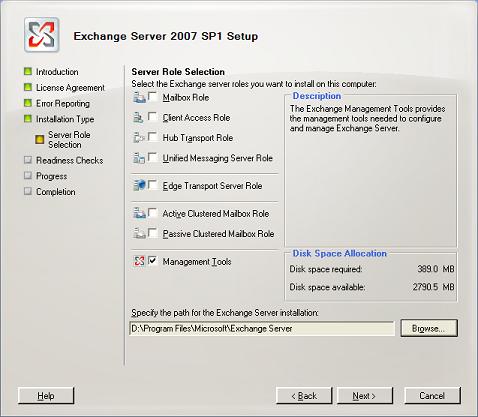The height and width of the screenshot is (417, 478).
Task: Click the Mailbox Role label text
Action: (186, 98)
